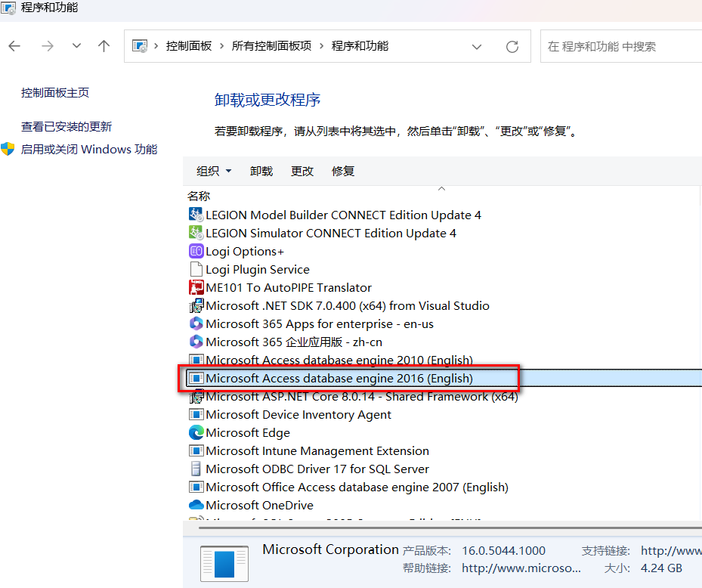Select Microsoft .NET SDK 7.0.400 (x64) entry

[x=348, y=306]
